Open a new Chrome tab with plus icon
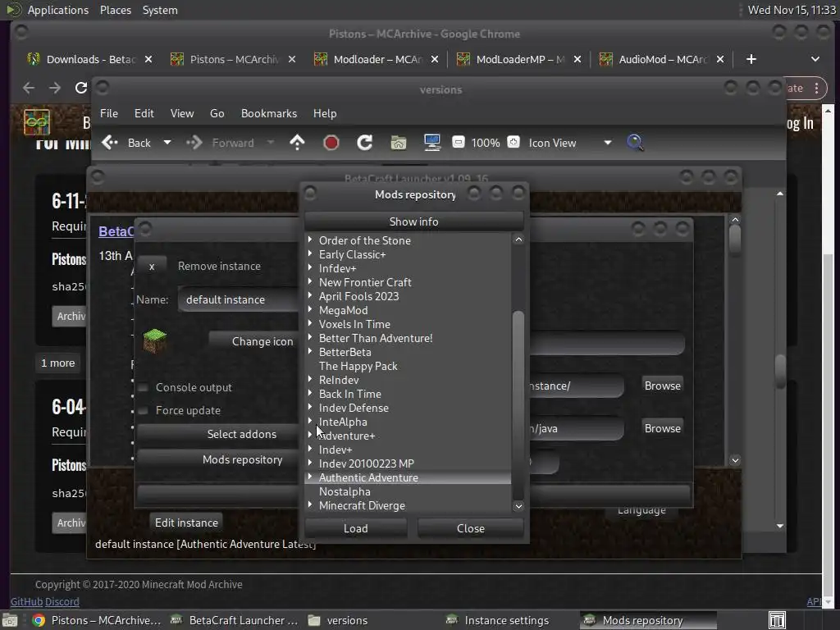The image size is (840, 630). (751, 59)
